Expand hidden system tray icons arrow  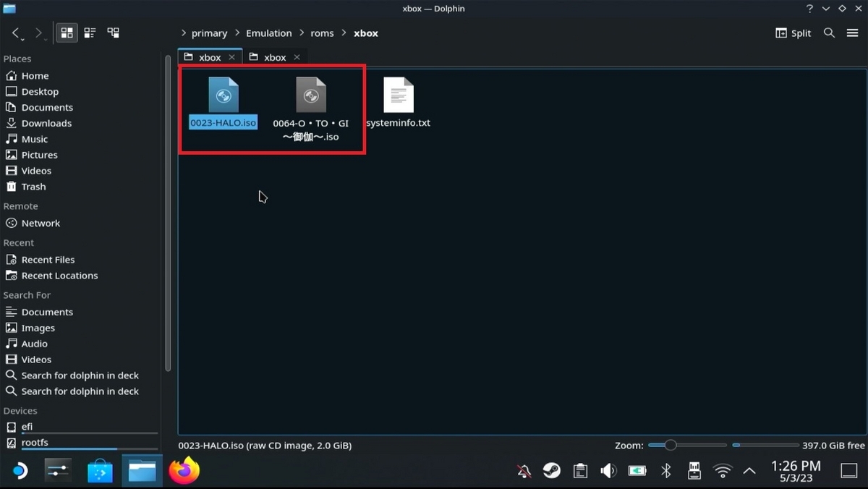[749, 472]
